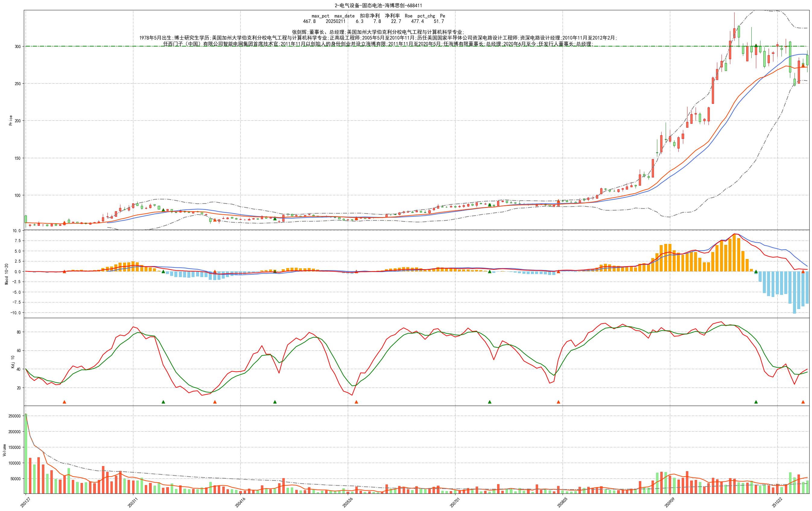Click the first green triangle in the KDJ panel
Screen dimensions: 812x511
163,402
